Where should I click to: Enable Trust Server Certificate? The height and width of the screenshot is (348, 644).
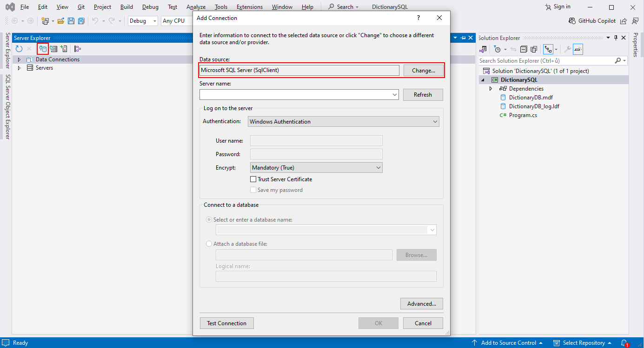(253, 179)
